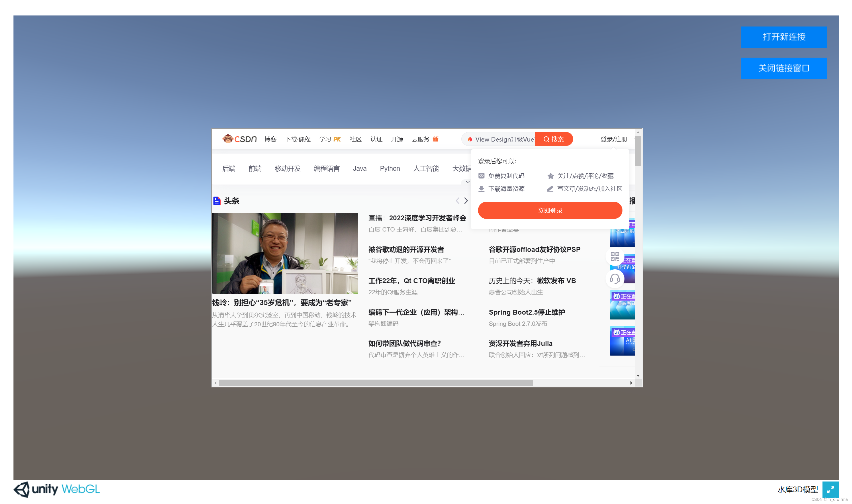The height and width of the screenshot is (504, 852).
Task: Expand the category bar with the chevron arrow
Action: (468, 182)
